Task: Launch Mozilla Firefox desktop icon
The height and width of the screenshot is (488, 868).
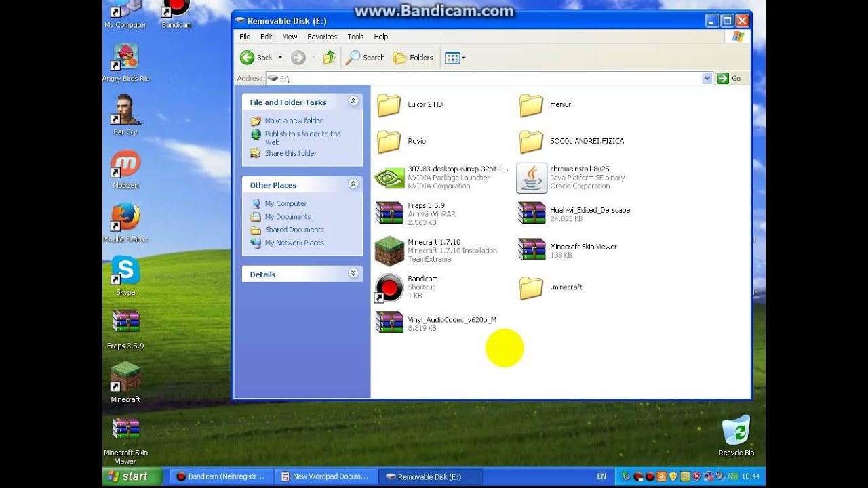Action: 125,222
